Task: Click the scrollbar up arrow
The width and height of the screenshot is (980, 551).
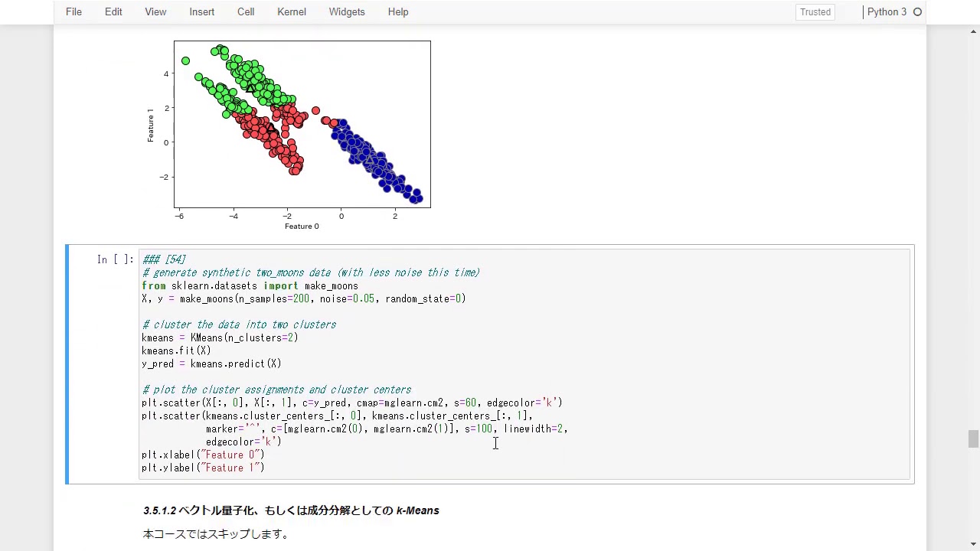Action: (x=973, y=31)
